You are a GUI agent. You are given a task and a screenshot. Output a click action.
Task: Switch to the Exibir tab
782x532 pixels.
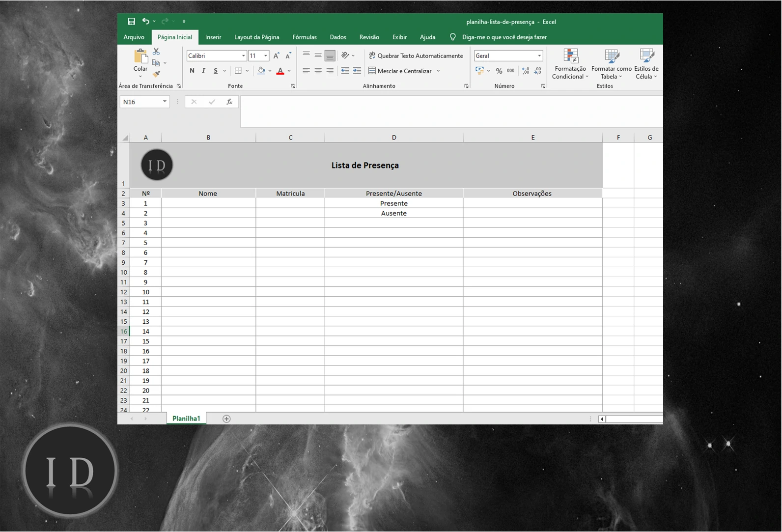(399, 37)
